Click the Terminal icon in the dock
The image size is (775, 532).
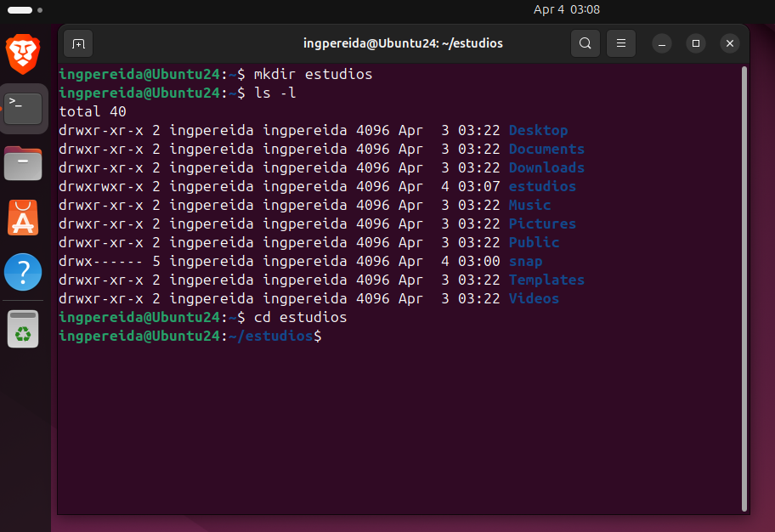pos(23,109)
